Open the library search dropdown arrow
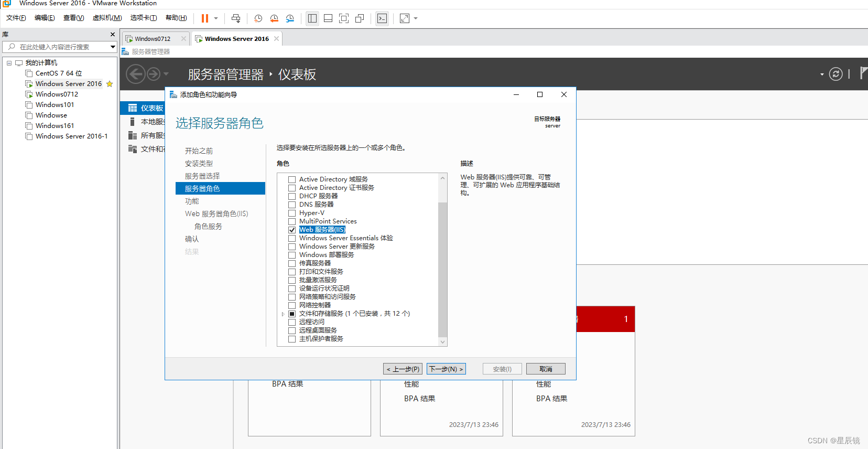The width and height of the screenshot is (868, 449). tap(113, 47)
